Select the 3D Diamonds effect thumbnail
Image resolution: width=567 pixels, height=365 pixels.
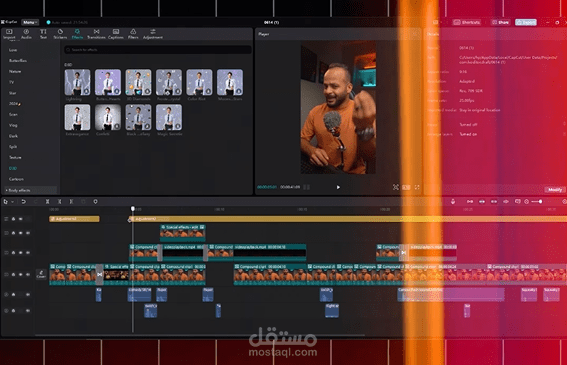[138, 82]
